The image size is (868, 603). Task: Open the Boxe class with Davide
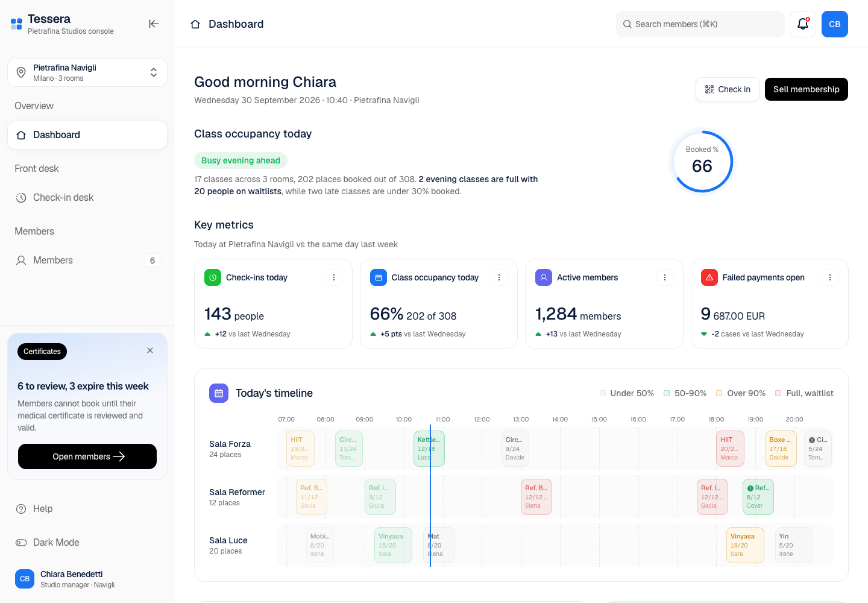(781, 449)
